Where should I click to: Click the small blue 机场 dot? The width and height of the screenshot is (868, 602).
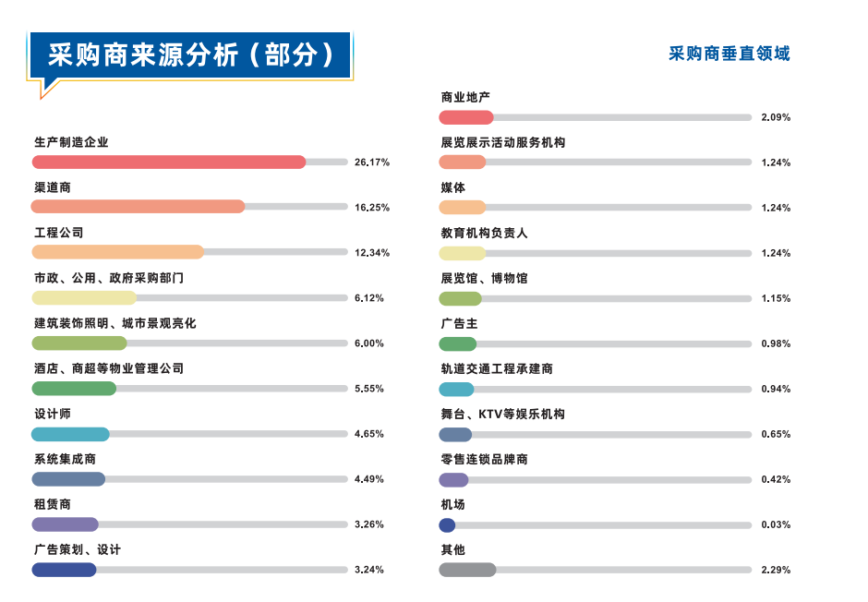click(447, 525)
